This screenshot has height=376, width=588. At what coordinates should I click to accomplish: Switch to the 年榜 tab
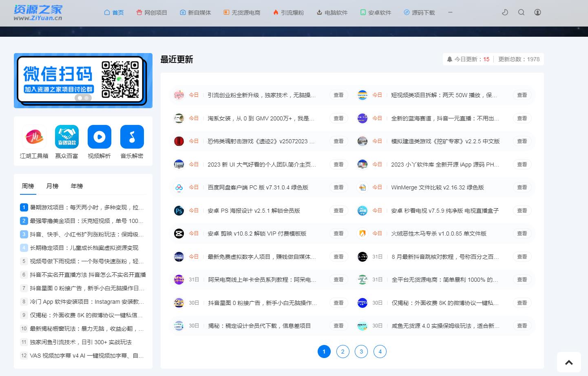tap(77, 186)
